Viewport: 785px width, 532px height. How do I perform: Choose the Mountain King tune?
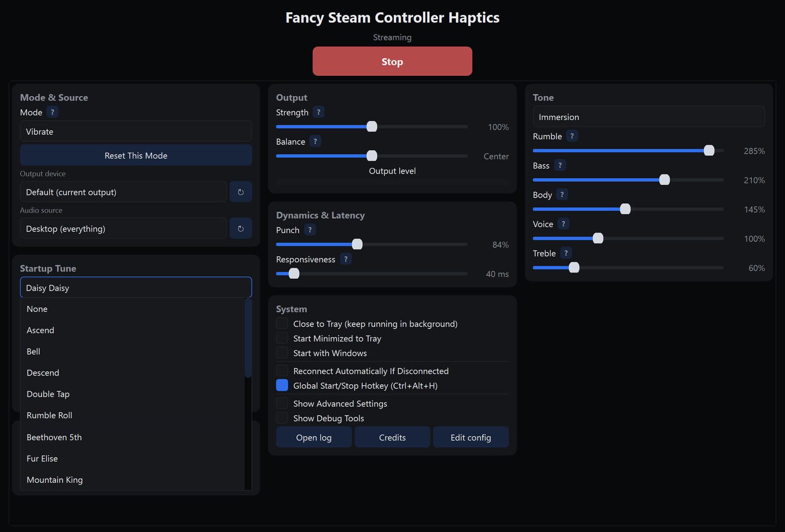point(133,480)
